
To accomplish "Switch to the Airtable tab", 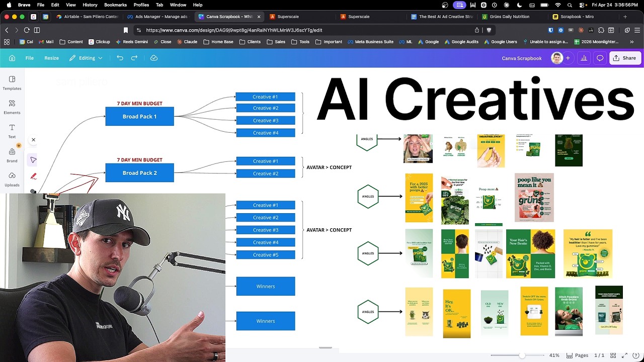I will (88, 17).
